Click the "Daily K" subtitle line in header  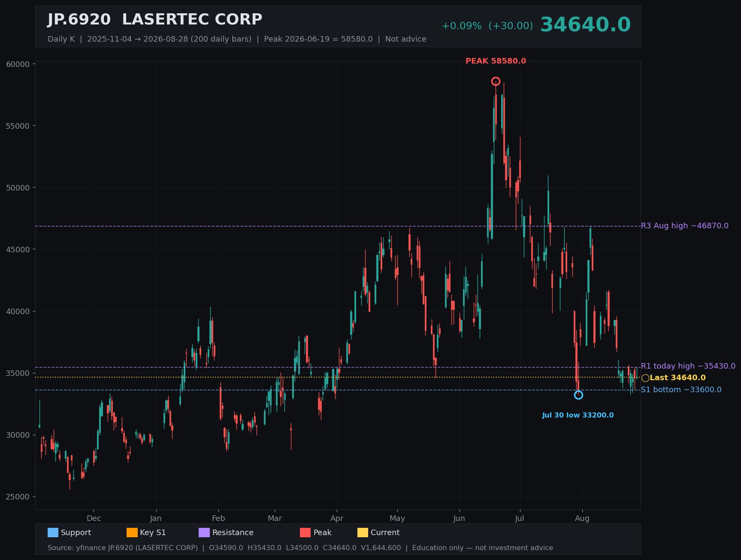[x=237, y=39]
